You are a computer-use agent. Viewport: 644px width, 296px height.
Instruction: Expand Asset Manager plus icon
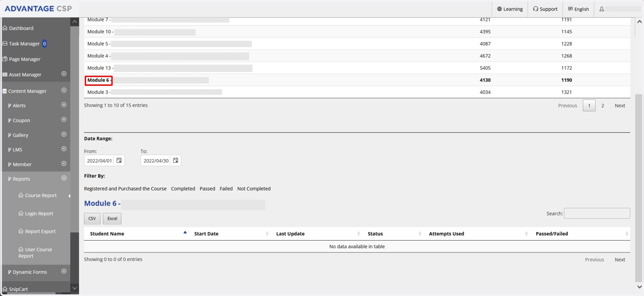click(x=64, y=74)
